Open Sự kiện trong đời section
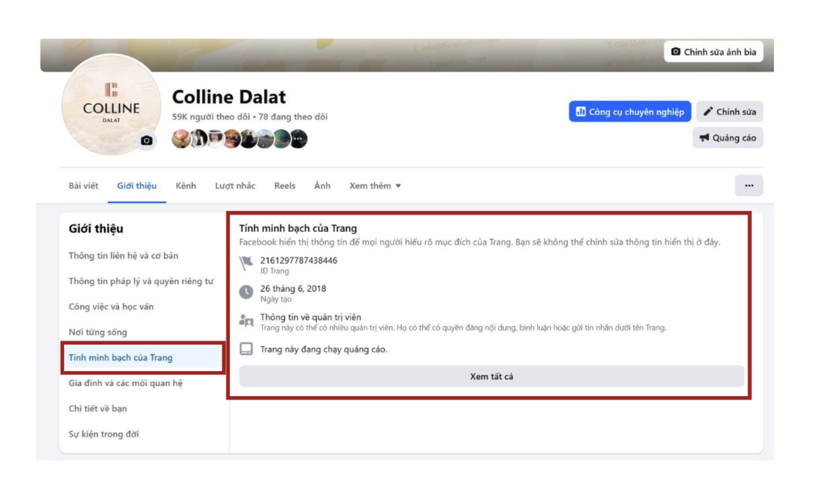This screenshot has width=816, height=504. 104,434
